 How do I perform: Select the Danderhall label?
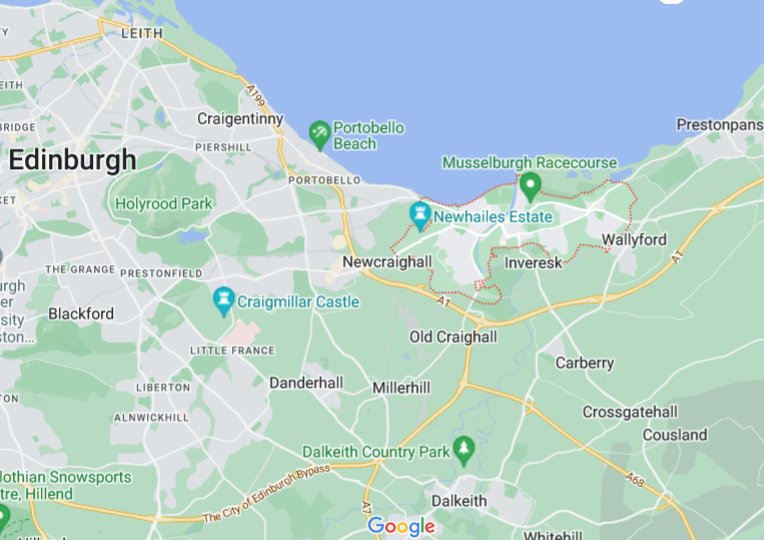306,383
